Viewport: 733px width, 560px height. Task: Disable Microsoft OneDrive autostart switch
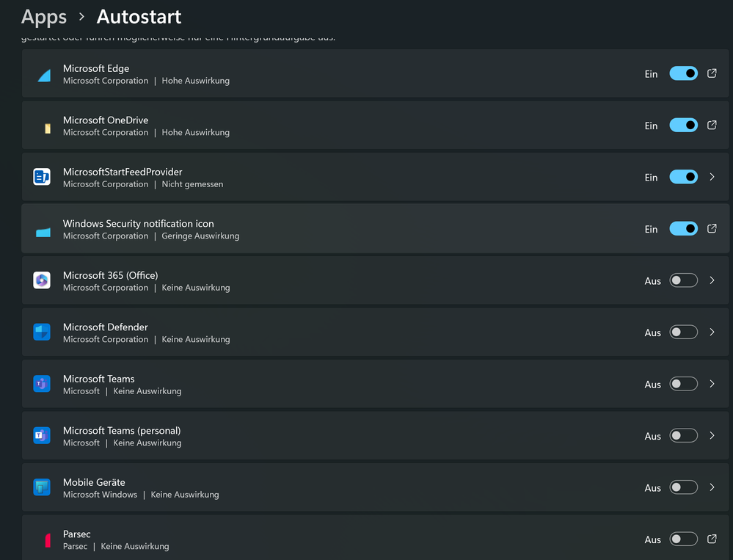click(x=683, y=126)
